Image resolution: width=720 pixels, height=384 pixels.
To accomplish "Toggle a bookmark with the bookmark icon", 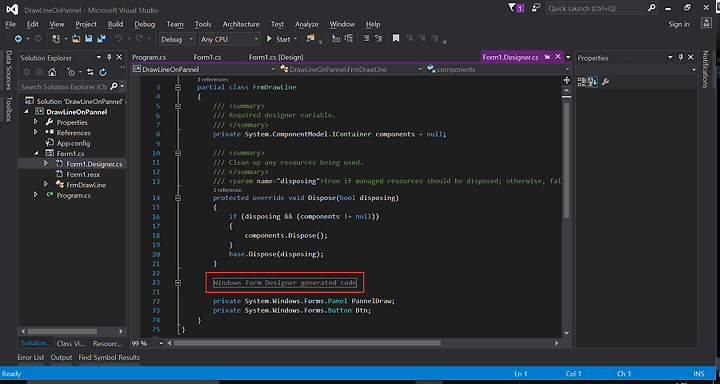I will pyautogui.click(x=395, y=39).
